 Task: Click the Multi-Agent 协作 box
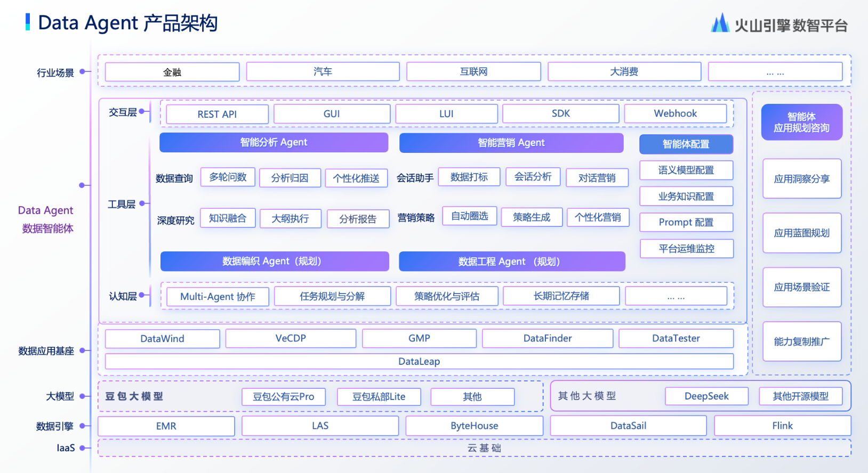[218, 296]
